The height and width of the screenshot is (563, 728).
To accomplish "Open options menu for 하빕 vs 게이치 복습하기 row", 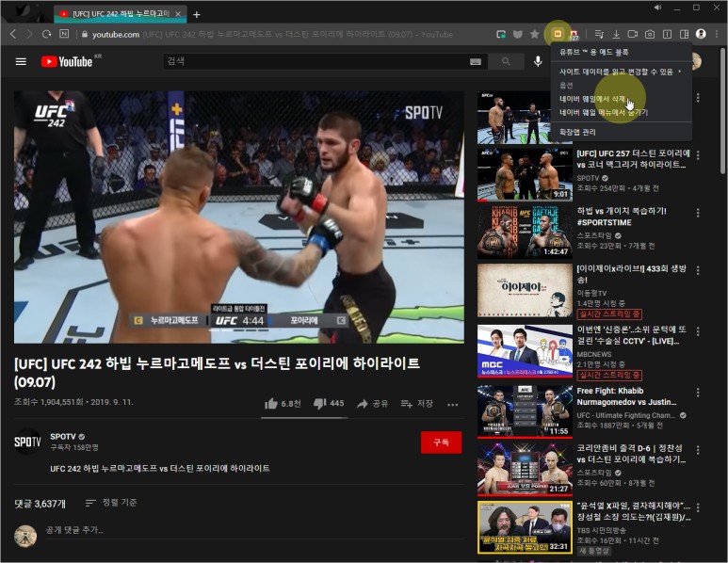I will (x=698, y=213).
